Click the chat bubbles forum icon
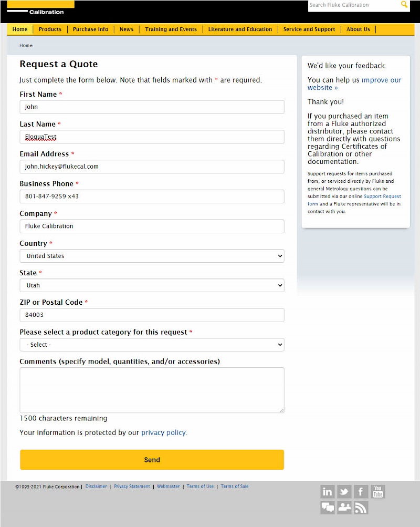This screenshot has height=527, width=420. pos(328,508)
